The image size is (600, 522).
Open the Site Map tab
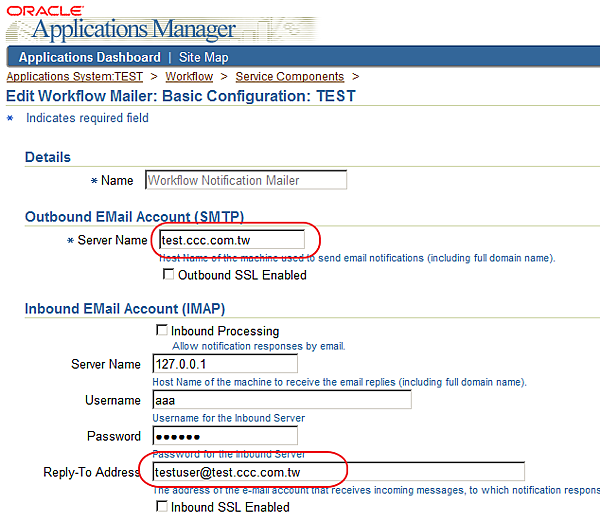204,57
